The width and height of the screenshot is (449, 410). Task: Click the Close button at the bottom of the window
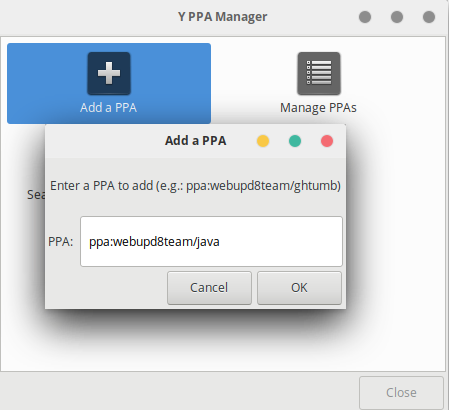tap(401, 393)
